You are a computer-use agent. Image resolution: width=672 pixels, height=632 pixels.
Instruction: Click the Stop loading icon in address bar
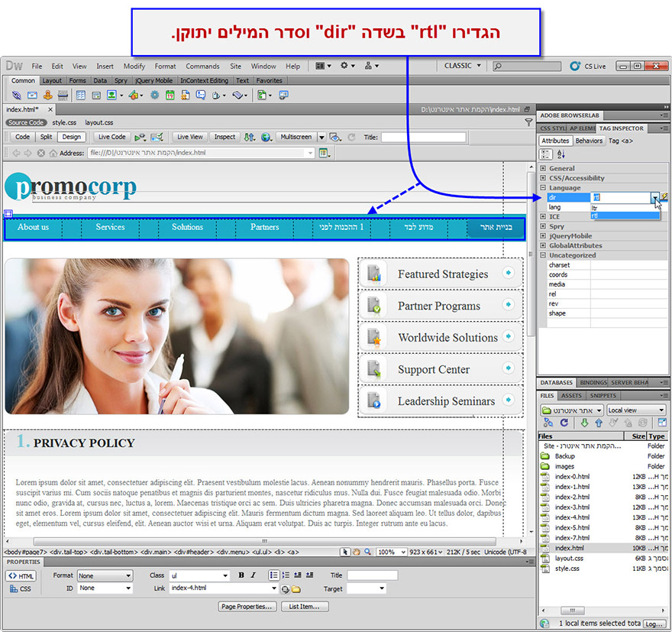pos(40,153)
